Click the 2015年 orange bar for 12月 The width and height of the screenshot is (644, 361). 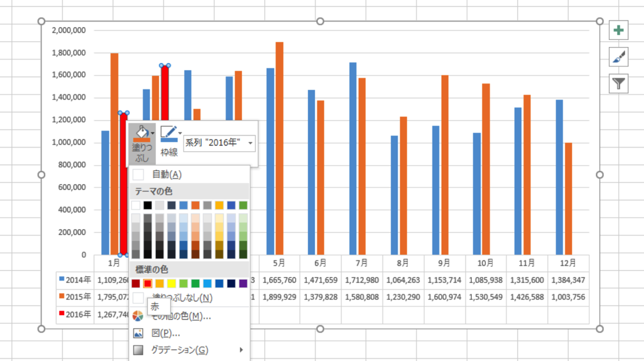click(568, 199)
